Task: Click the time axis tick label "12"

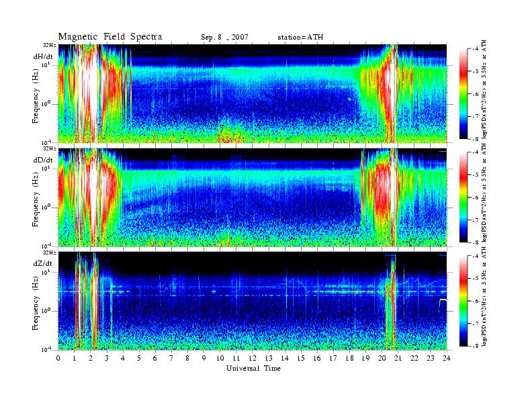Action: (x=253, y=358)
